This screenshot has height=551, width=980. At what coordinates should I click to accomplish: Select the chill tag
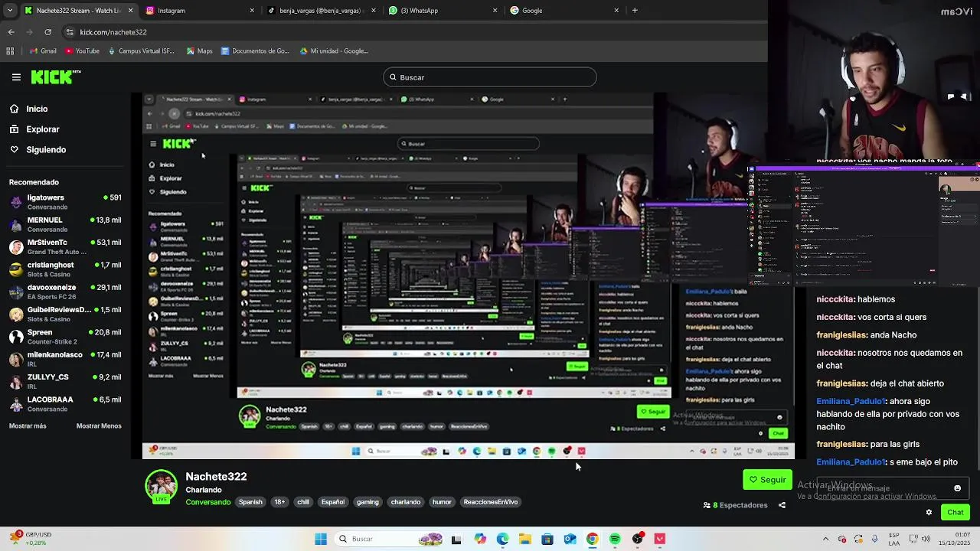303,502
